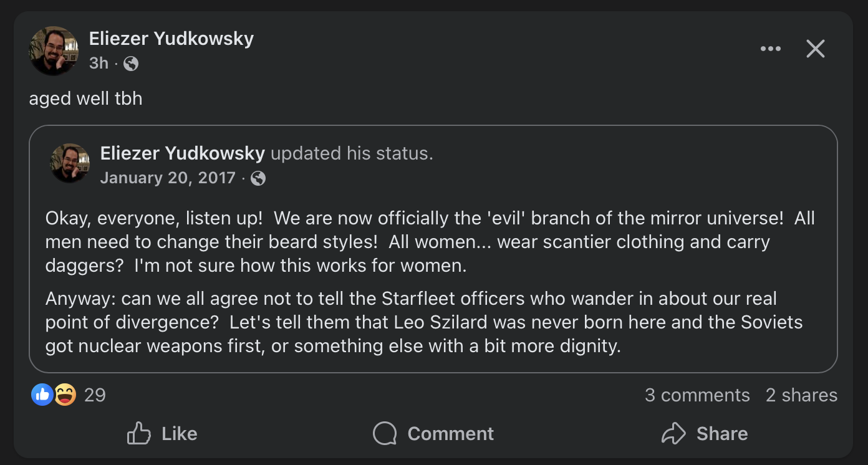Click the post author's profile picture
Screen dimensions: 868x465
click(54, 50)
